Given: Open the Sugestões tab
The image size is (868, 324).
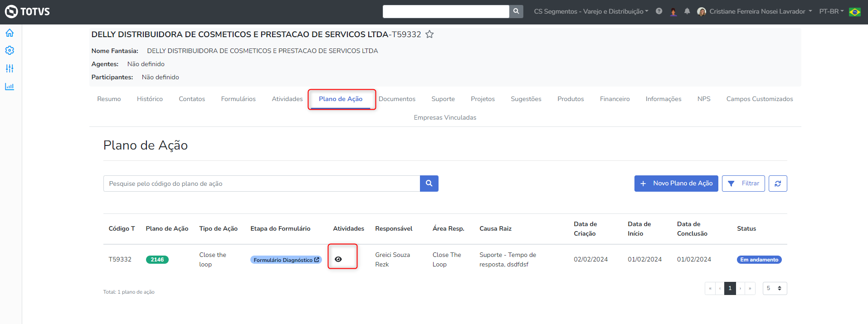Looking at the screenshot, I should [x=526, y=99].
